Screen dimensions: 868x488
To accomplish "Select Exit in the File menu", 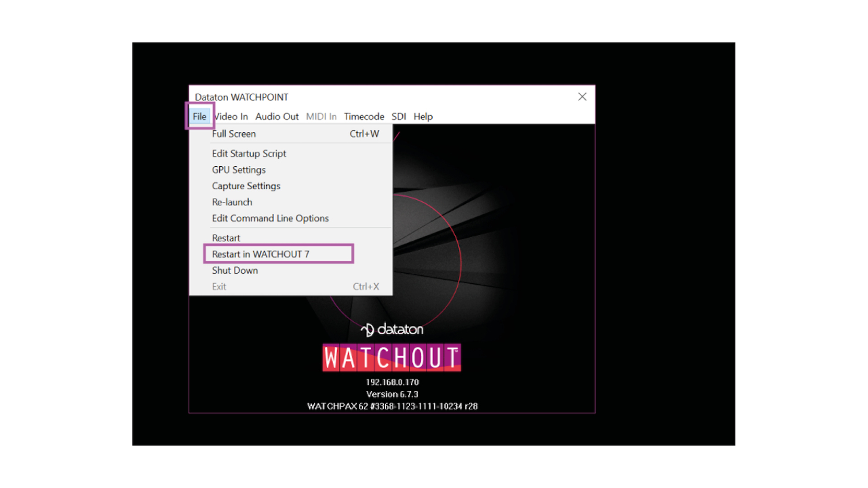I will click(219, 286).
